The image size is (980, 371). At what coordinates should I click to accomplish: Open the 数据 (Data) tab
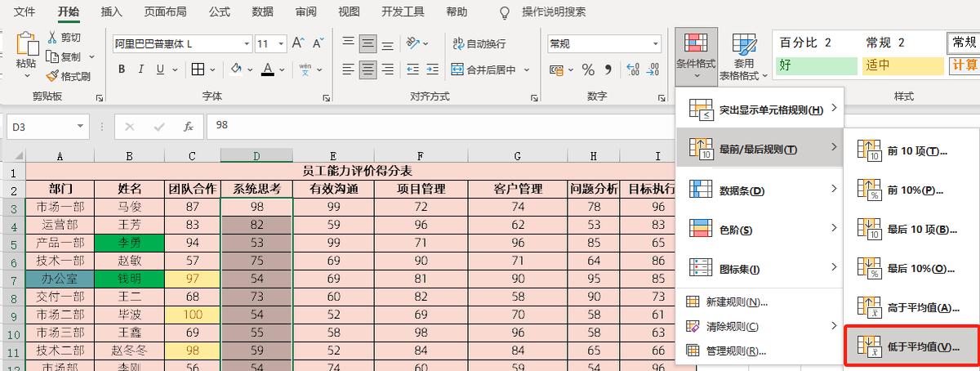point(263,11)
